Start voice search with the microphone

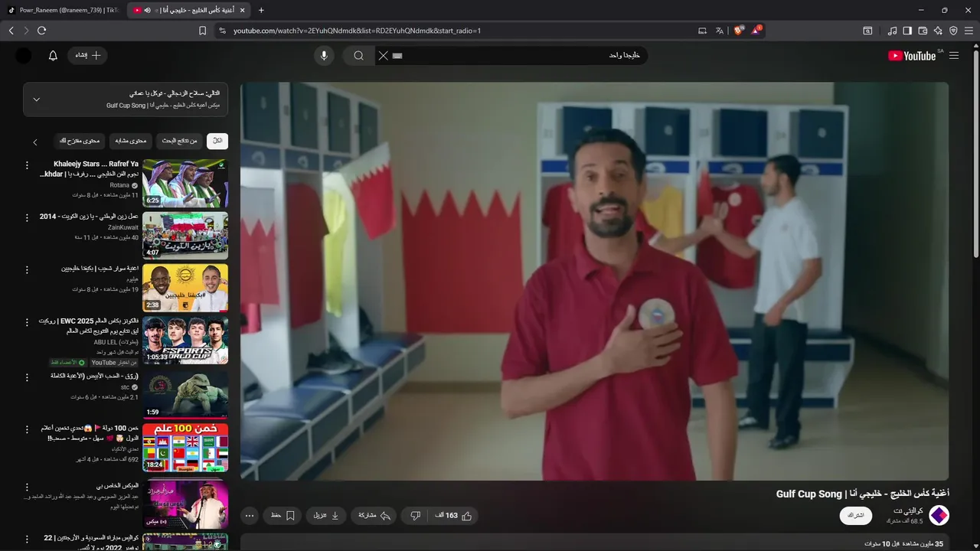coord(324,56)
